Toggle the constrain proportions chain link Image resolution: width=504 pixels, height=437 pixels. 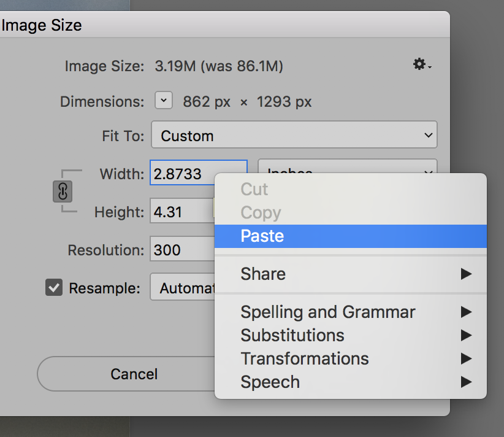[63, 192]
